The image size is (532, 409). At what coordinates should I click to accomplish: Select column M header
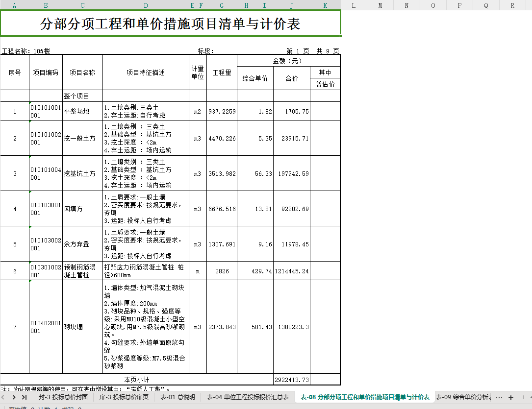(380, 5)
